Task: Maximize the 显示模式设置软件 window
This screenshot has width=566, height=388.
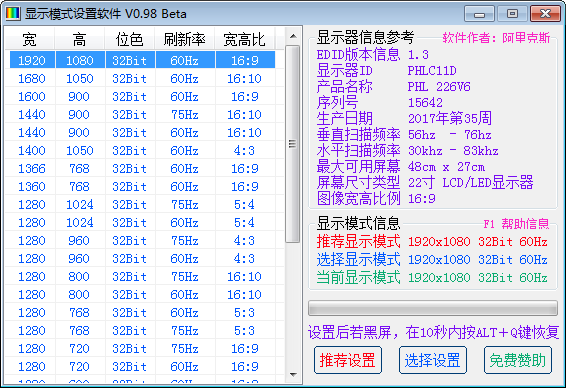Action: tap(512, 14)
